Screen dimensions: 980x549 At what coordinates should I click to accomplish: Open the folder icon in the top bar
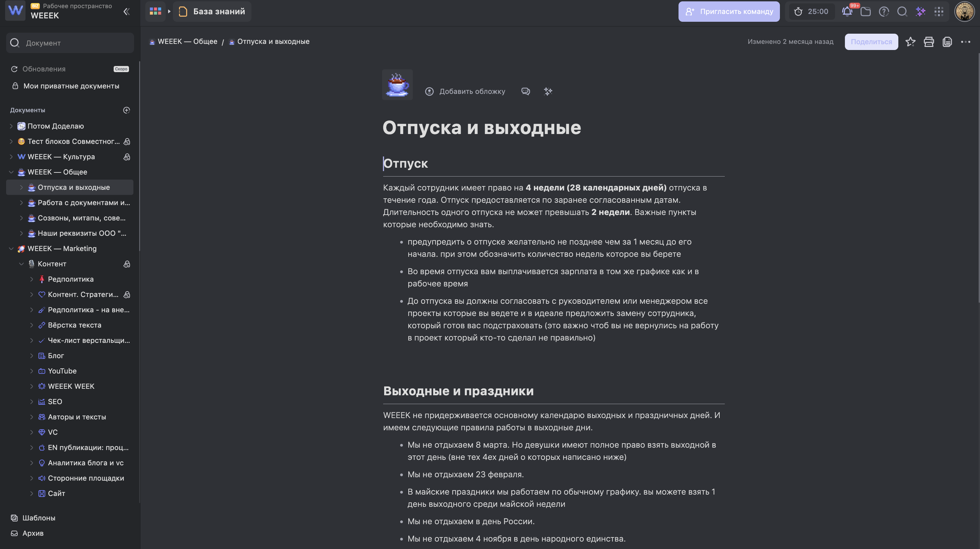click(x=866, y=12)
